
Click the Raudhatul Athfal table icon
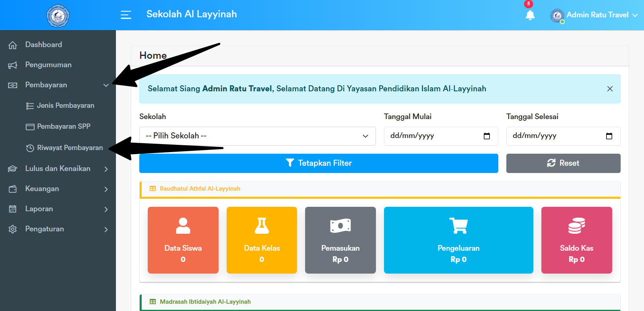point(153,189)
